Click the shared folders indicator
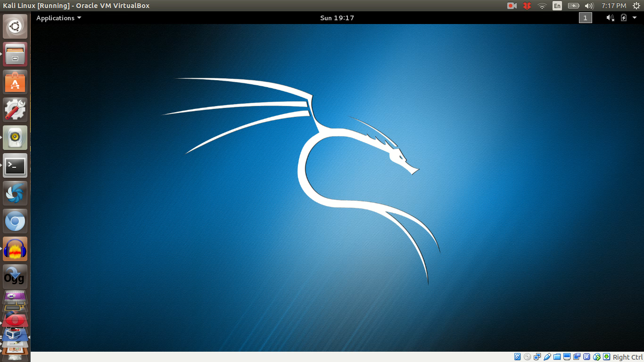The height and width of the screenshot is (362, 644). [557, 357]
